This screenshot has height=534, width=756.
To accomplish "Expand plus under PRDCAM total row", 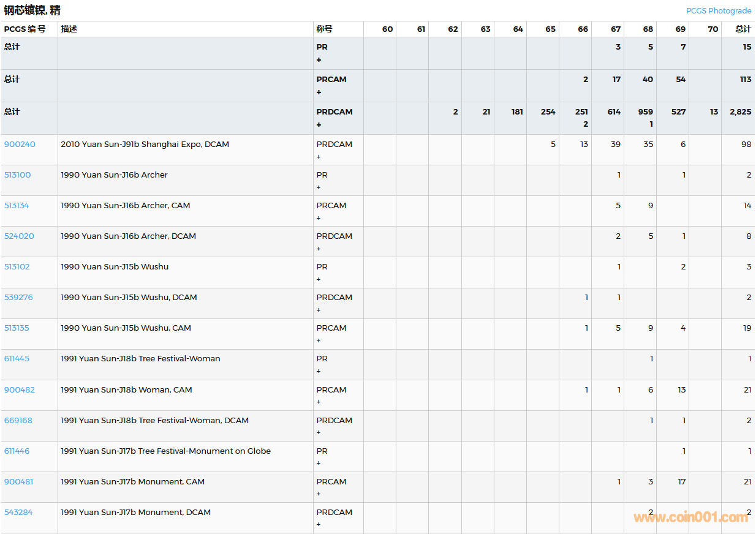I will tap(319, 125).
